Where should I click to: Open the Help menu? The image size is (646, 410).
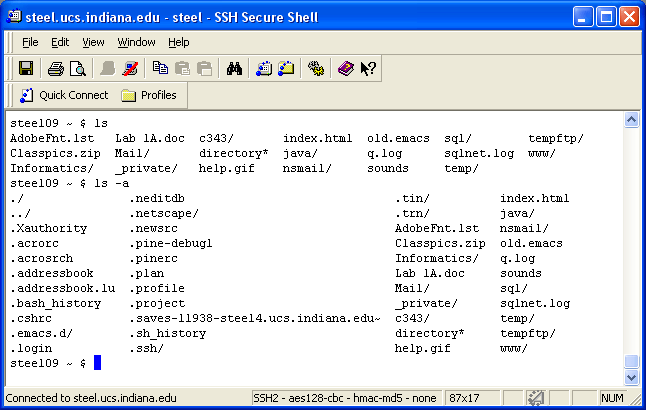tap(179, 42)
